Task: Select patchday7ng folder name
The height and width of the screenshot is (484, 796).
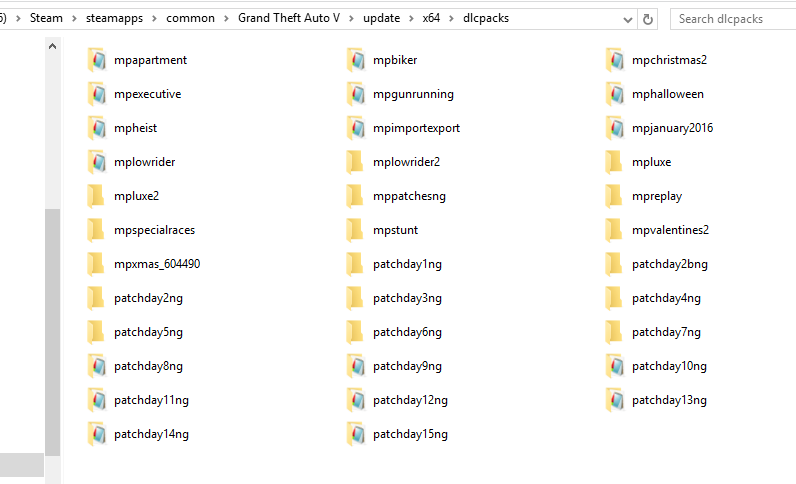Action: pyautogui.click(x=666, y=333)
